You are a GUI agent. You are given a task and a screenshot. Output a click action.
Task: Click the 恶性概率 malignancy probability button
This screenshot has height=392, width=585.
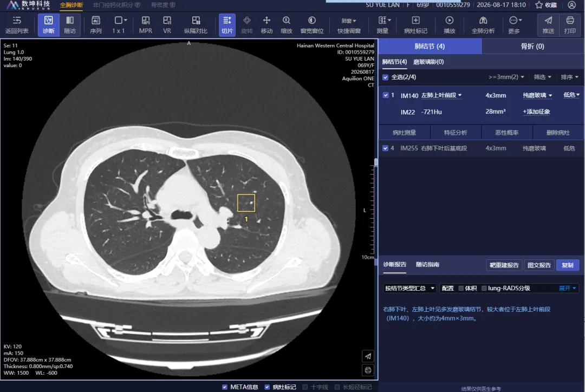pos(506,133)
